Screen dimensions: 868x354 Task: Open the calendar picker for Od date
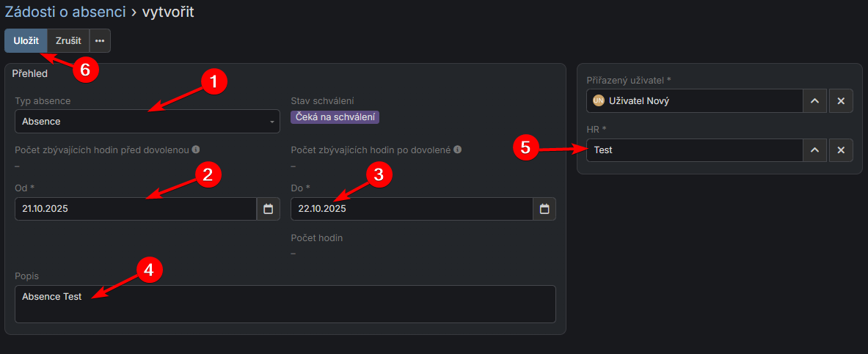coord(268,209)
